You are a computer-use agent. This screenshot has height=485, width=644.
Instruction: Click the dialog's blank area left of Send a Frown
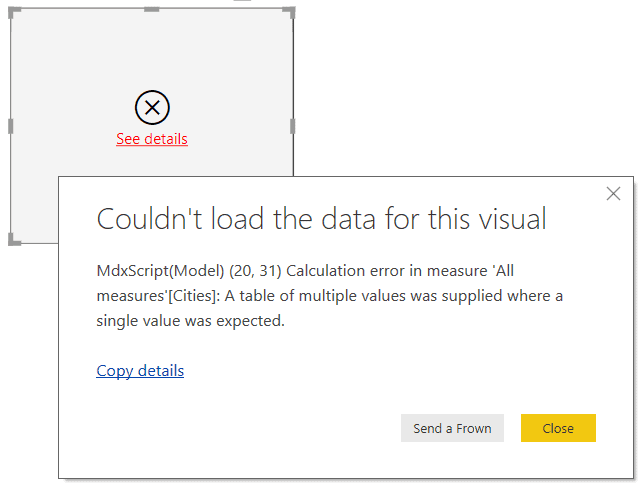pyautogui.click(x=250, y=428)
